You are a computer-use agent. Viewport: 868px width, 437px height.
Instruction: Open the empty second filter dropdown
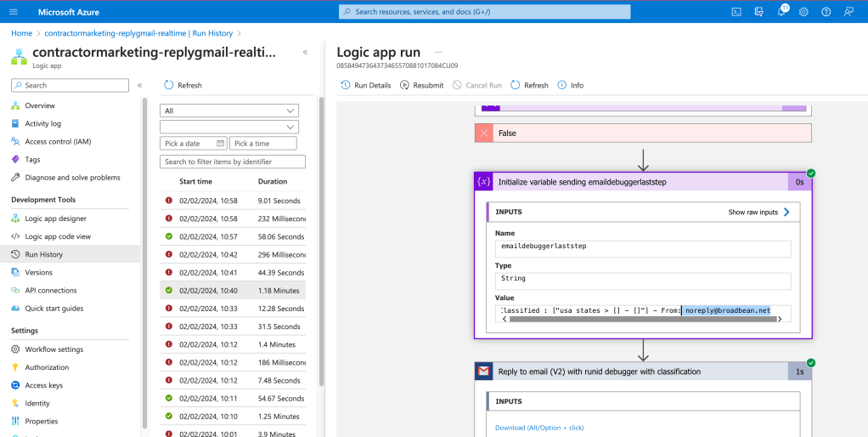coord(229,127)
